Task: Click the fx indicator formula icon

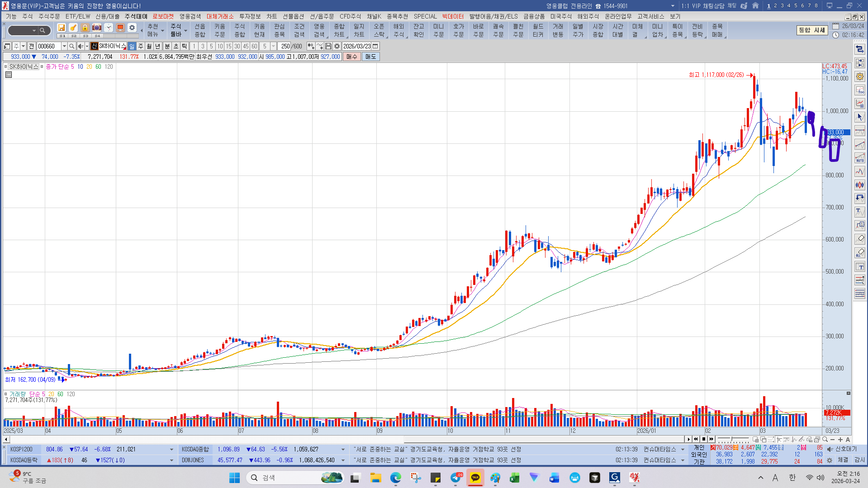Action: (860, 90)
